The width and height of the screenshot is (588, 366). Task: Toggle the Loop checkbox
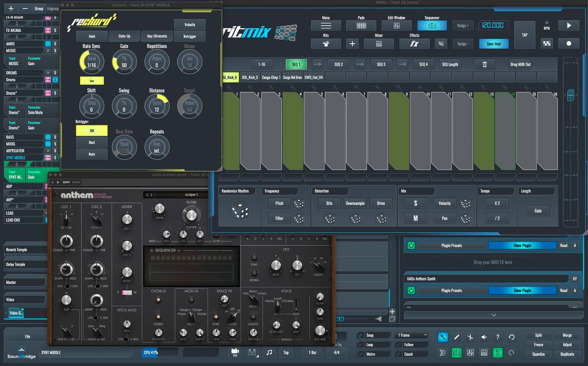click(x=361, y=345)
